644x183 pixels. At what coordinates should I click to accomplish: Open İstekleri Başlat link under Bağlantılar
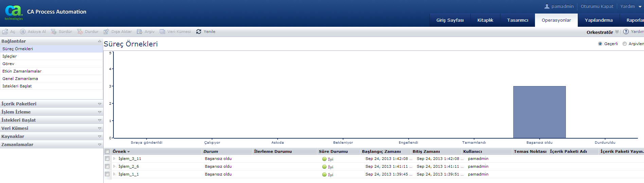[51, 86]
